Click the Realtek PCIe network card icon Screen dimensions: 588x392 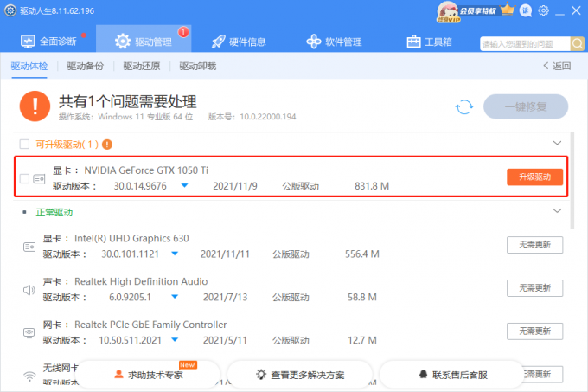[29, 333]
